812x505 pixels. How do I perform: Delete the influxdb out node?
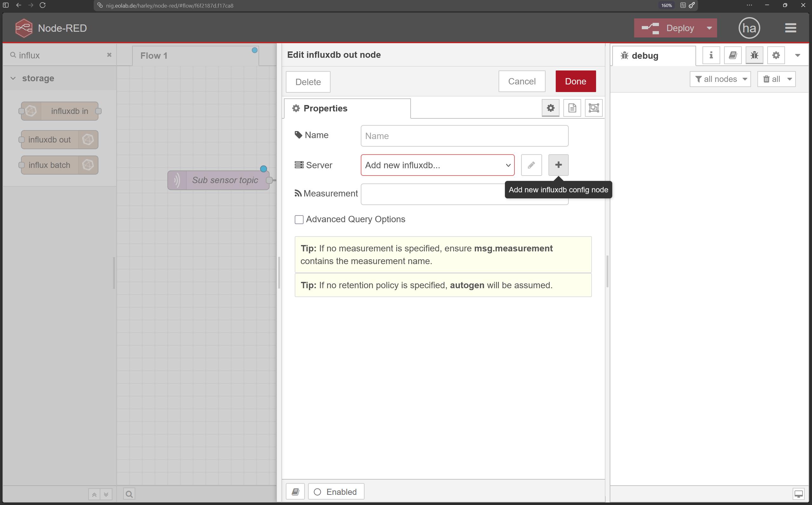point(308,82)
